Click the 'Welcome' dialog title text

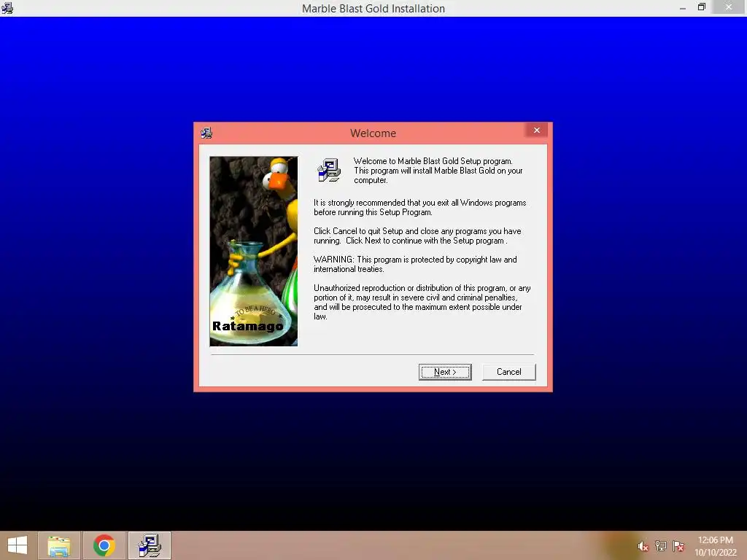[373, 133]
